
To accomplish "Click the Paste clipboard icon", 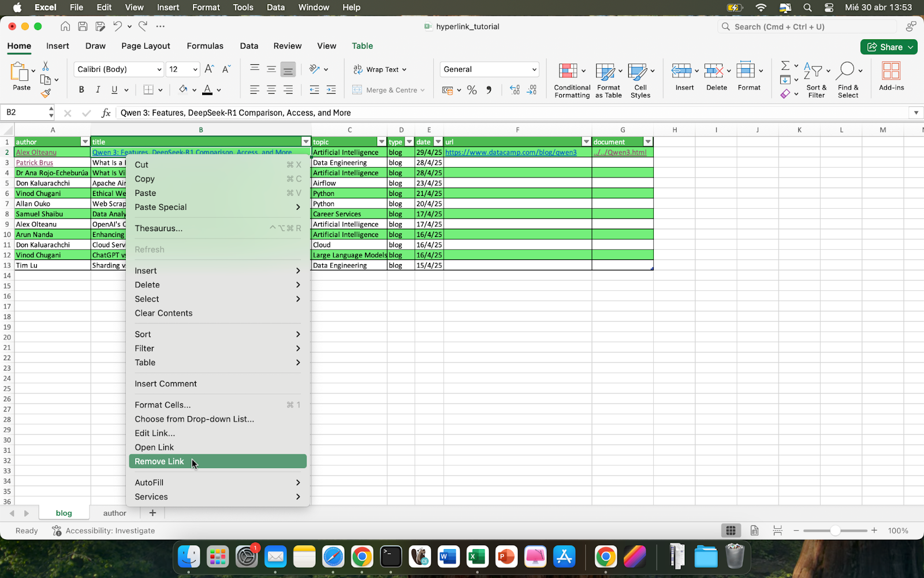I will click(x=19, y=72).
